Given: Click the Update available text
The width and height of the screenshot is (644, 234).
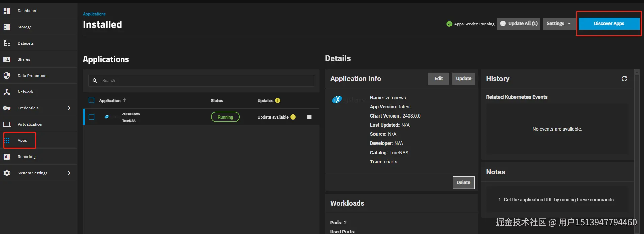Looking at the screenshot, I should pos(273,117).
